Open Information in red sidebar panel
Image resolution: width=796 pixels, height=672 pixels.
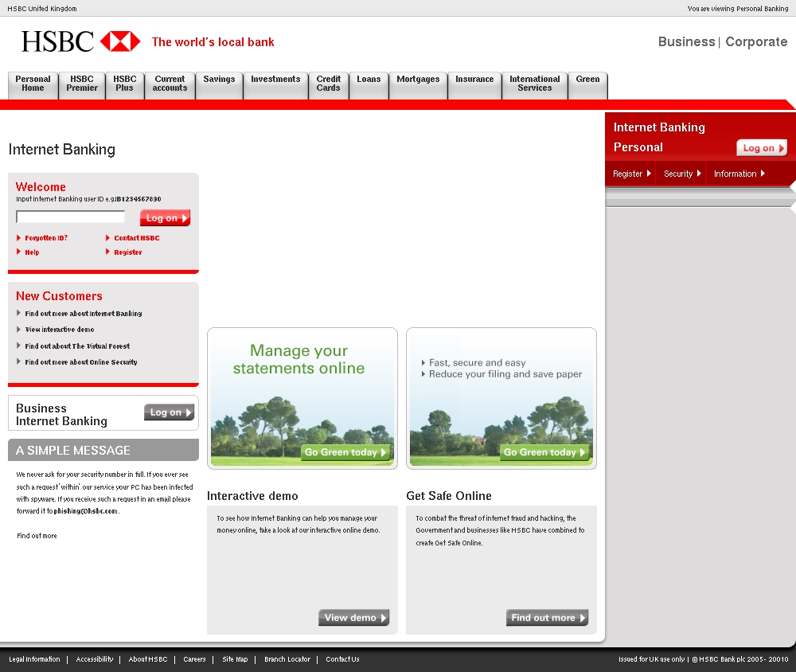(739, 174)
